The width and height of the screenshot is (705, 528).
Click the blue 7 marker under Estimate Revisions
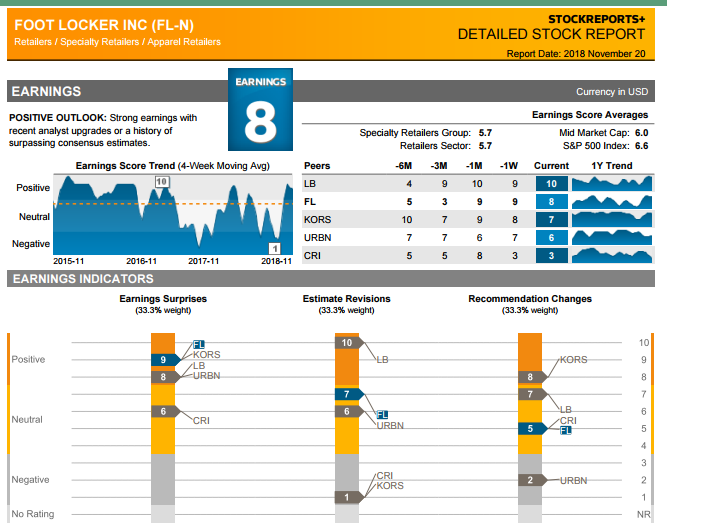pos(349,394)
